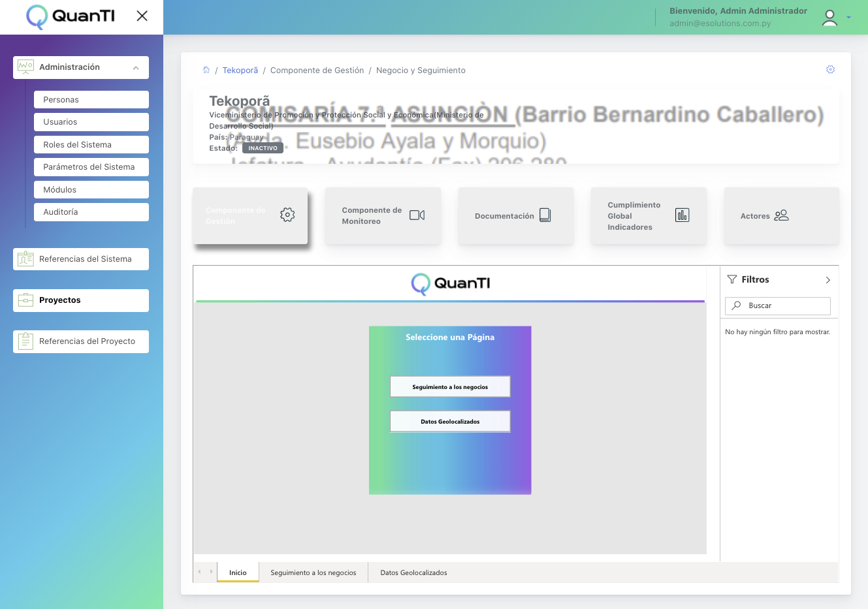Click the next page tab arrow
Screen dimensions: 868x609
click(211, 572)
